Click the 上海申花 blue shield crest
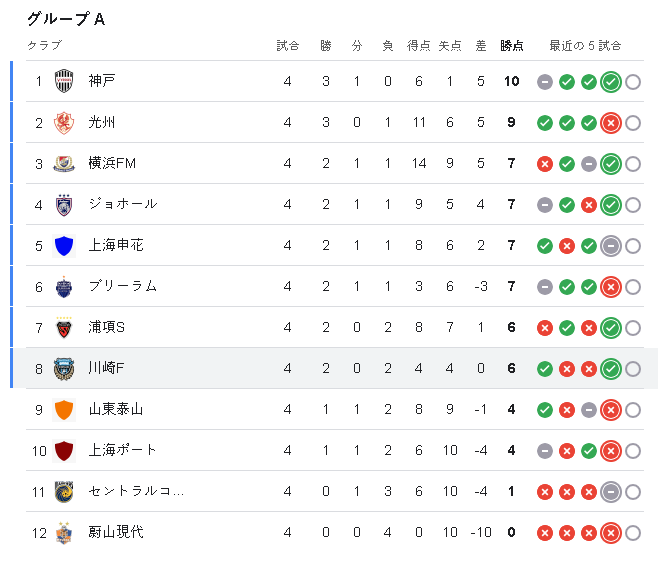 pyautogui.click(x=64, y=245)
